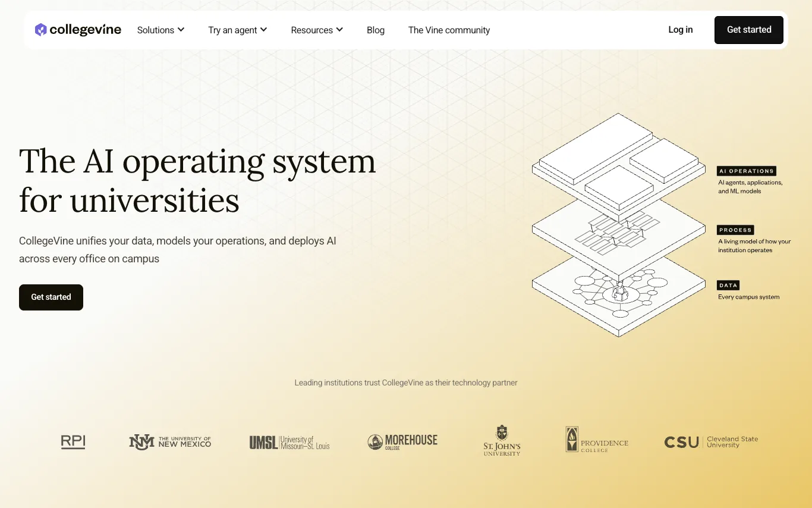Select the St. John's University logo
812x508 pixels.
point(502,441)
